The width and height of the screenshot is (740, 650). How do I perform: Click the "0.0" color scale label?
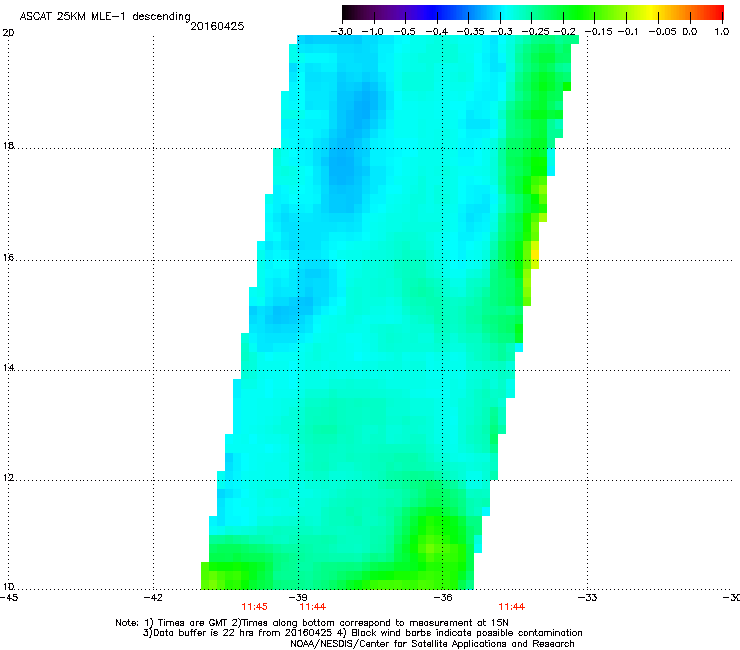(690, 32)
